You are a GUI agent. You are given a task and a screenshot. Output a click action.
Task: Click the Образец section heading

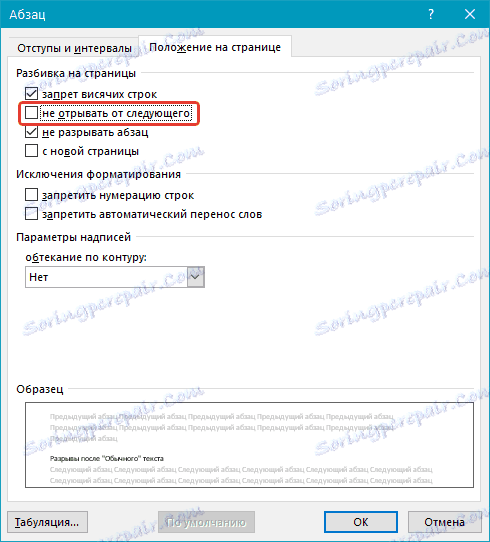(x=40, y=389)
